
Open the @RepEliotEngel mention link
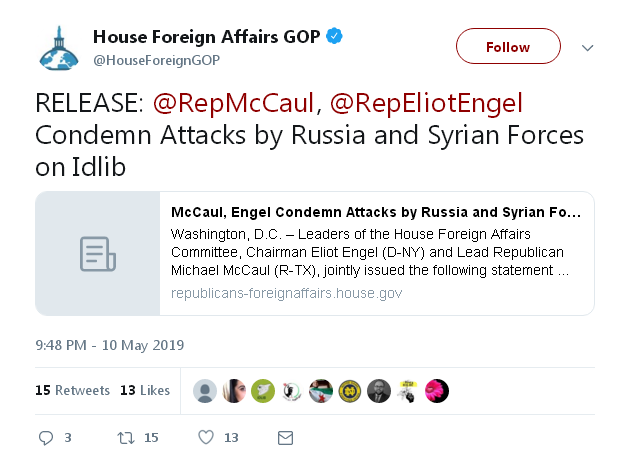tap(426, 103)
